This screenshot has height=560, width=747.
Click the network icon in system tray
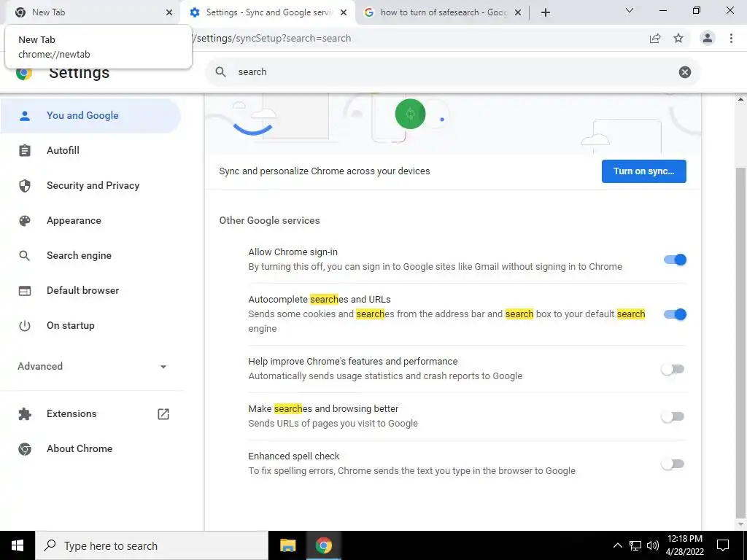pyautogui.click(x=635, y=545)
